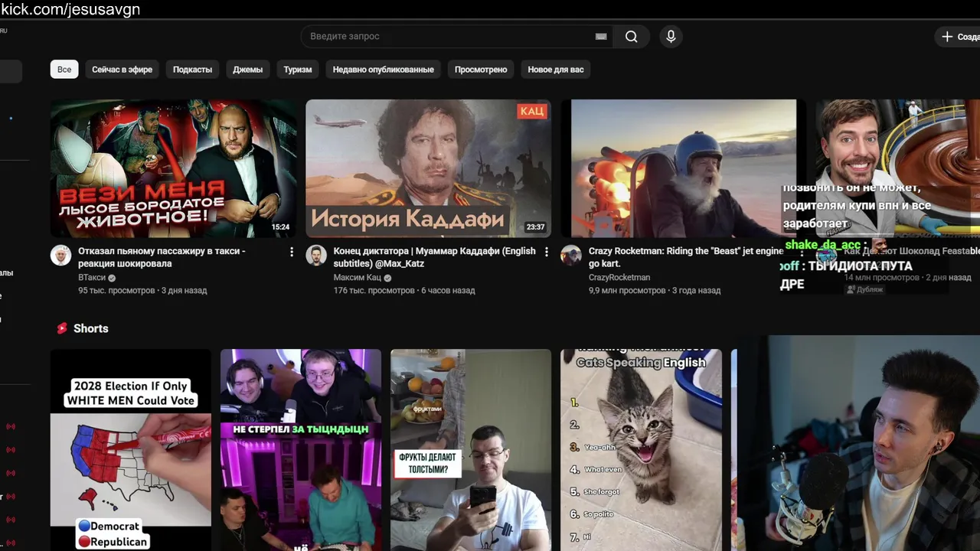980x551 pixels.
Task: Select the "Недавно опубликованные" filter chip
Action: pos(383,70)
